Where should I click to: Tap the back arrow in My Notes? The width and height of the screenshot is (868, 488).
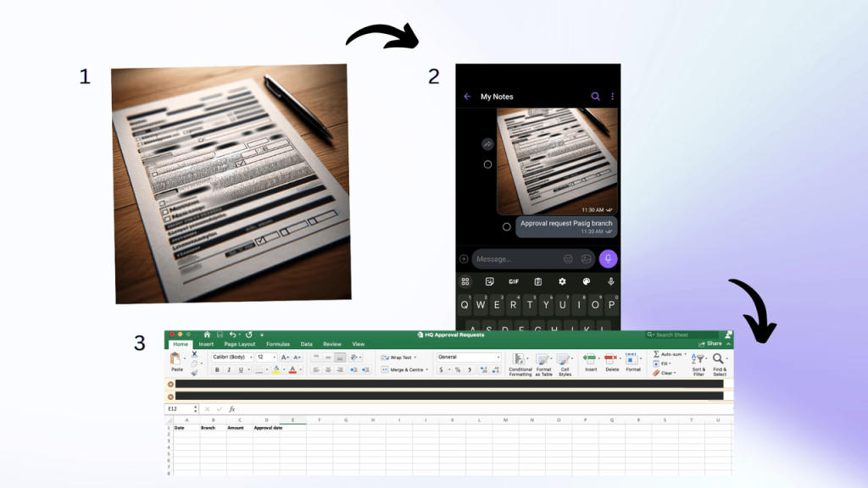click(467, 97)
